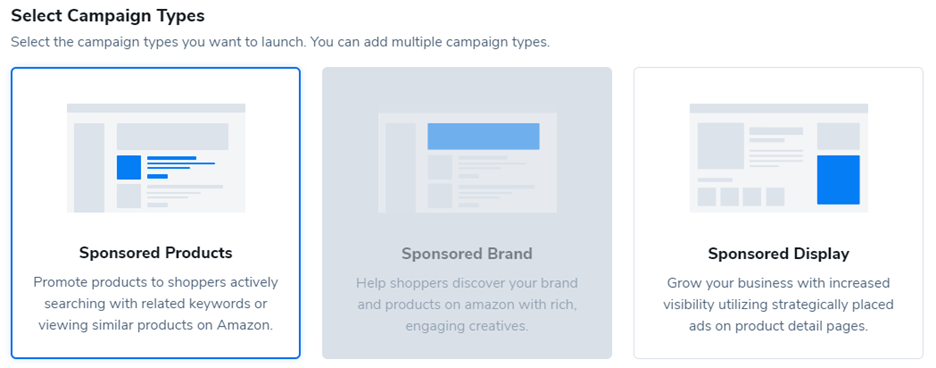Select the Sponsored Display campaign card

[778, 213]
